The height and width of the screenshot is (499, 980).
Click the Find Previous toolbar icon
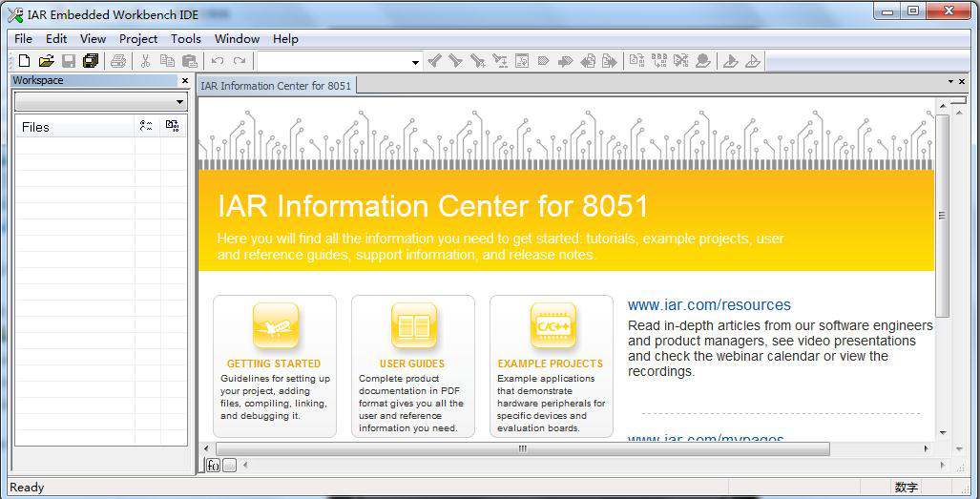tap(434, 61)
